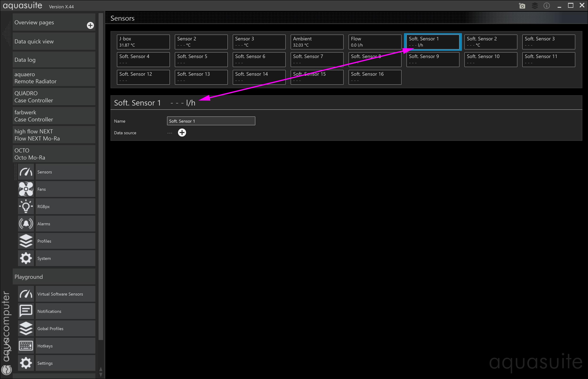588x379 pixels.
Task: Open the System page
Action: pos(65,258)
